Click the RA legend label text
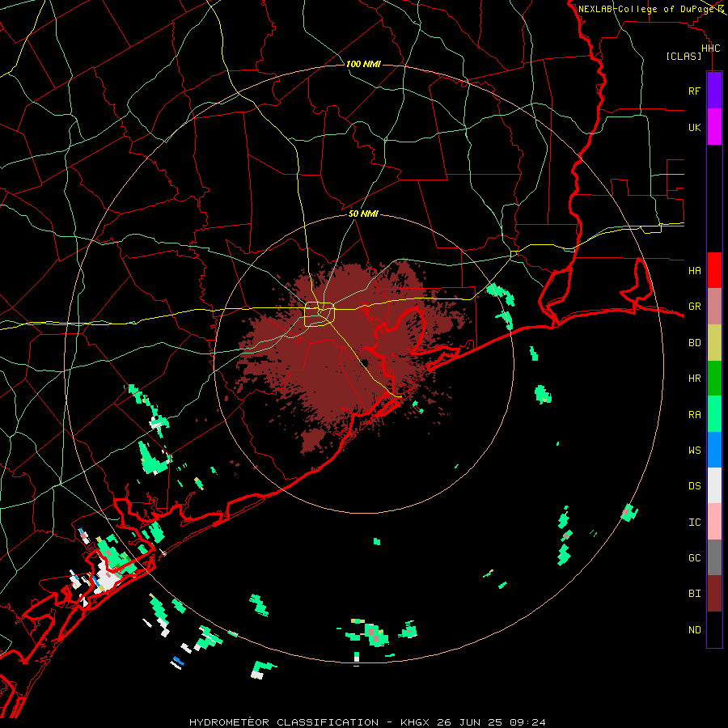The width and height of the screenshot is (728, 728). [x=694, y=414]
